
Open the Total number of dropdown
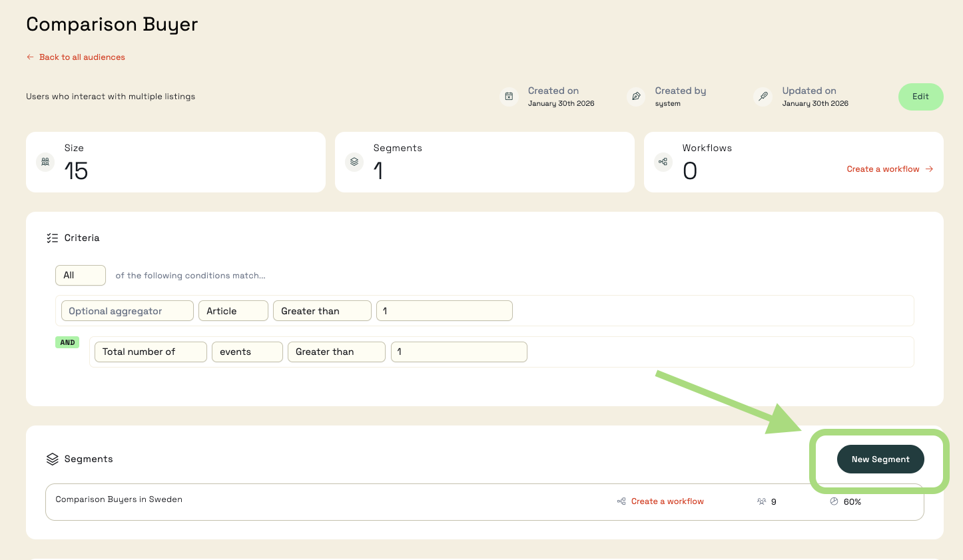pyautogui.click(x=151, y=352)
